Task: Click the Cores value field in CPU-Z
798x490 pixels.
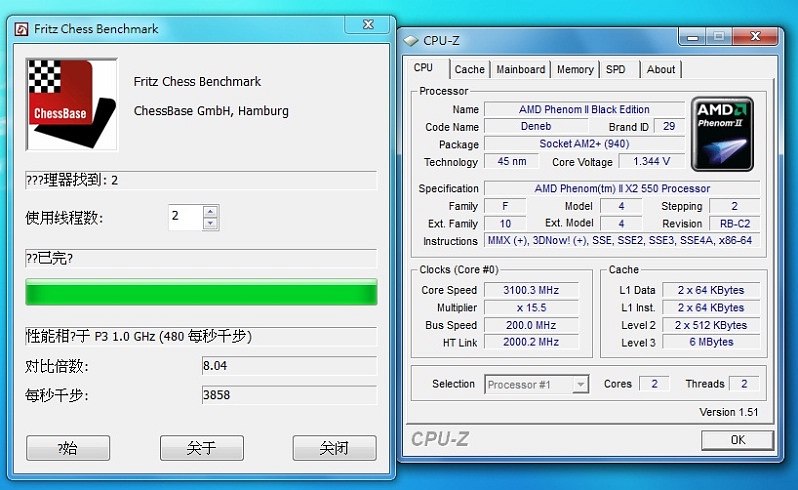Action: (x=654, y=384)
